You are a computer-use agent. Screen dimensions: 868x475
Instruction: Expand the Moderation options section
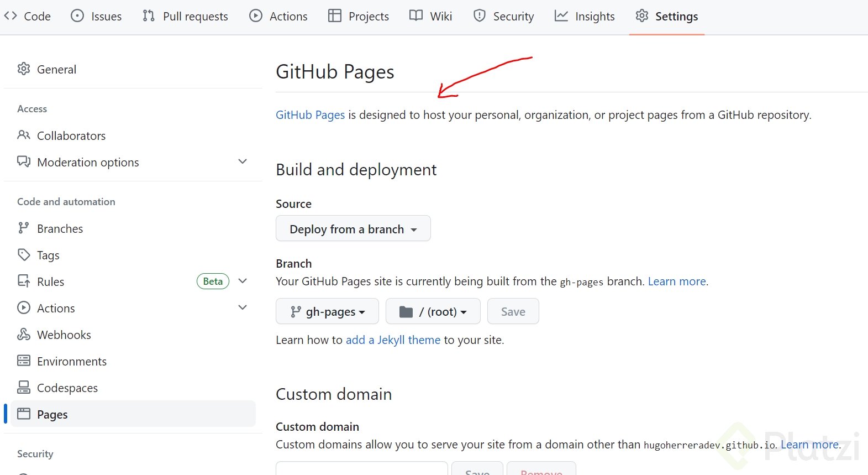pyautogui.click(x=242, y=161)
